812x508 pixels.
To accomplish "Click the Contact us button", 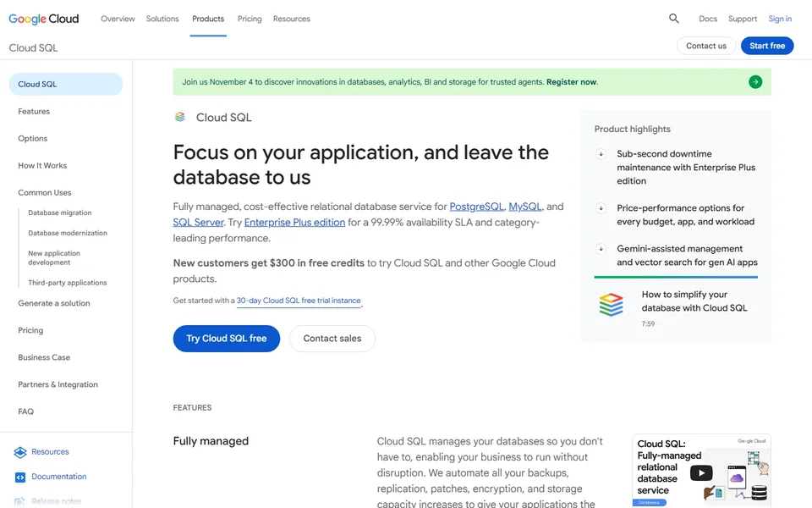I will (x=705, y=46).
